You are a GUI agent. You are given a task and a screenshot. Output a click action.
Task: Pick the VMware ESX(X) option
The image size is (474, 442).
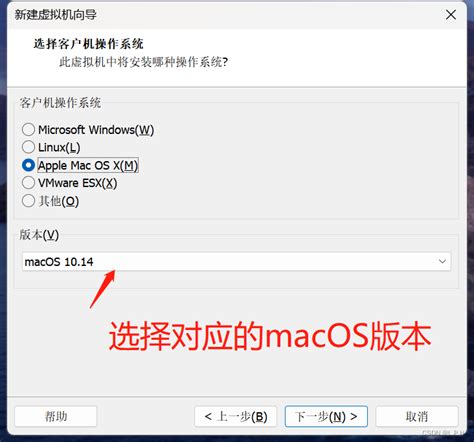[28, 183]
